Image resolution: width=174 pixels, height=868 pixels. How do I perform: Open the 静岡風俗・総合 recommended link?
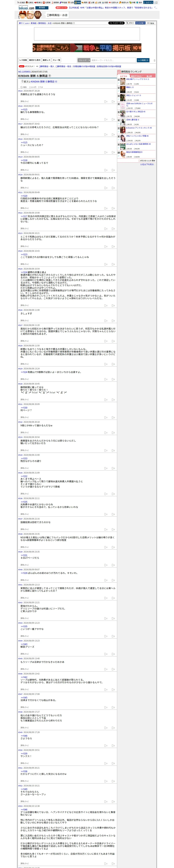[64, 66]
